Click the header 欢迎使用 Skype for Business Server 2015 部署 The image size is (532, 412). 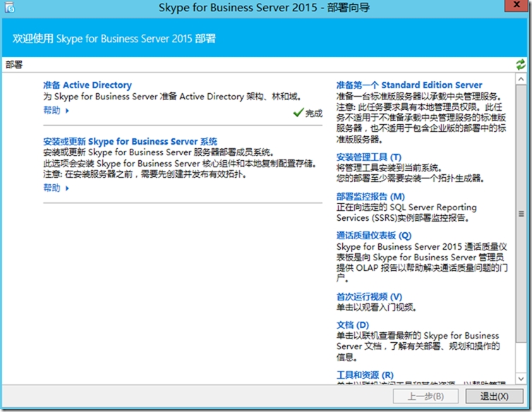(x=114, y=38)
